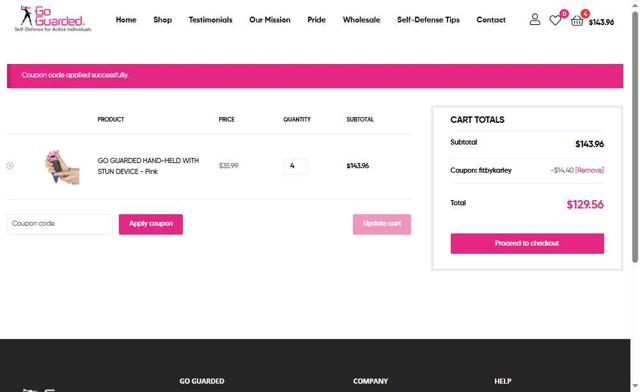Viewport: 640px width, 392px height.
Task: Go to the Home page
Action: pos(126,20)
